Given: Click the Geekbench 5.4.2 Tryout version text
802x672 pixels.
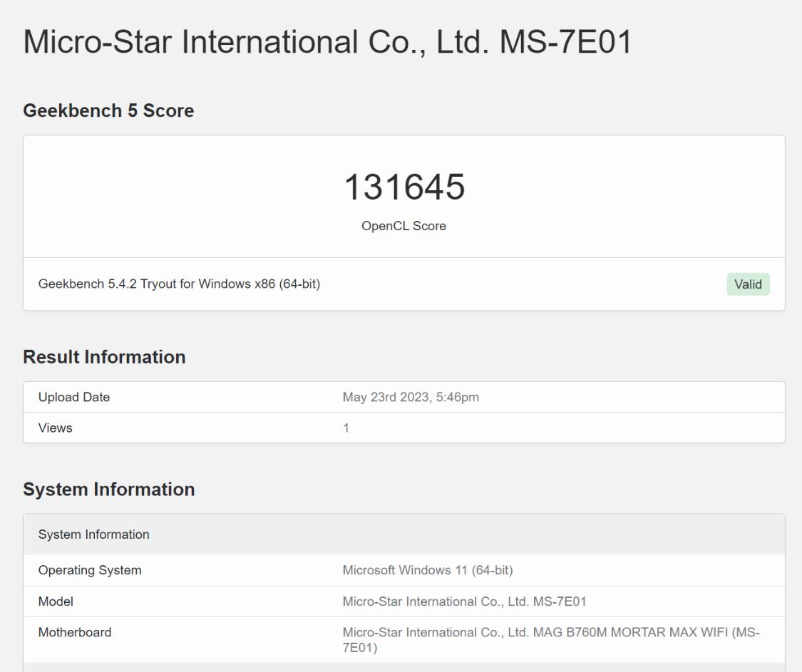Looking at the screenshot, I should 179,284.
